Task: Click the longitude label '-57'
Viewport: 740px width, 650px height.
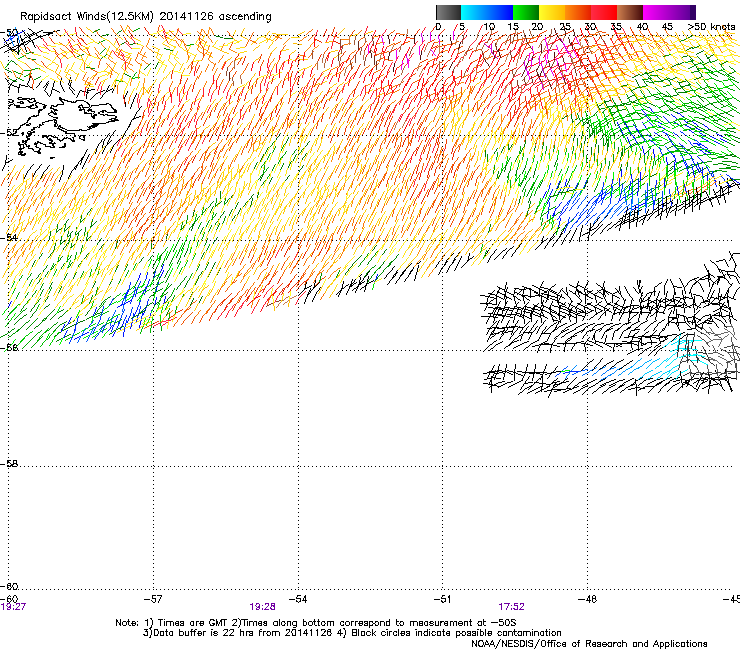Action: 153,599
